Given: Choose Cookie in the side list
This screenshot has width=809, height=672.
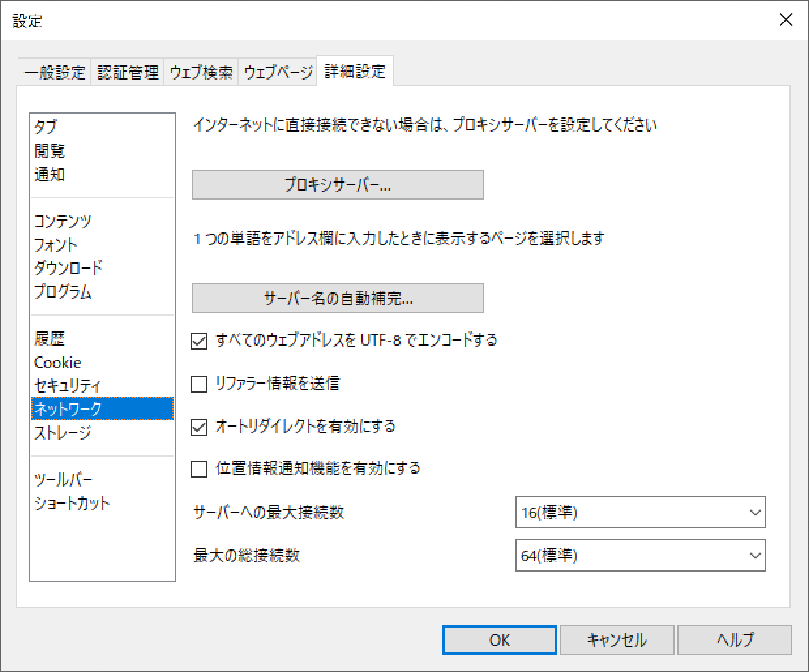Looking at the screenshot, I should pyautogui.click(x=57, y=363).
